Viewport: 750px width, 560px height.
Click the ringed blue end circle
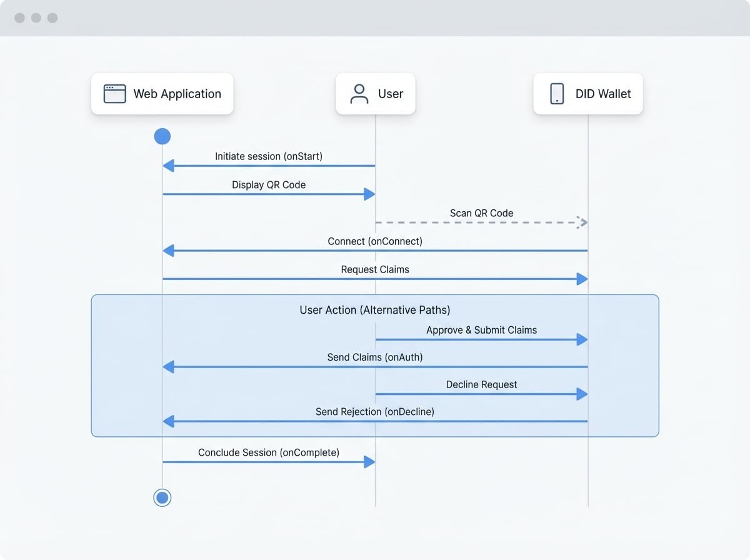[x=162, y=497]
